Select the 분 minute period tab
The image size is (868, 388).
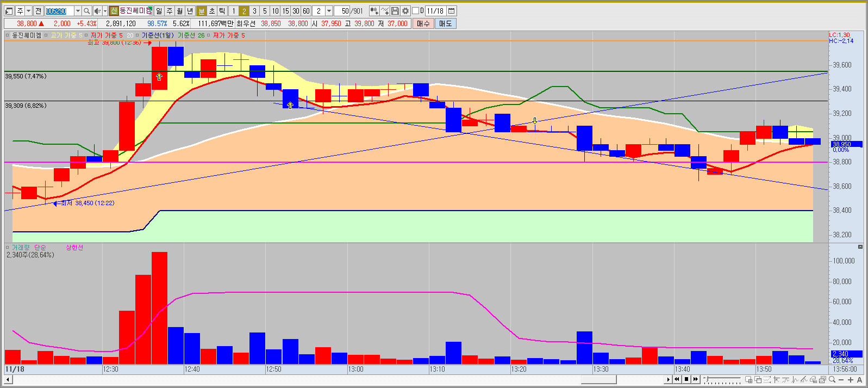(x=202, y=11)
